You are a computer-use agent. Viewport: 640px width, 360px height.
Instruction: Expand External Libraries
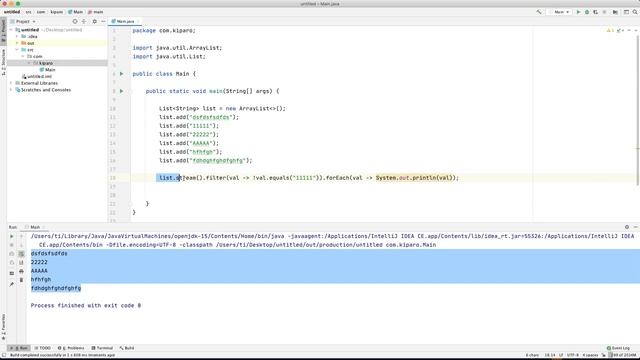(x=11, y=83)
